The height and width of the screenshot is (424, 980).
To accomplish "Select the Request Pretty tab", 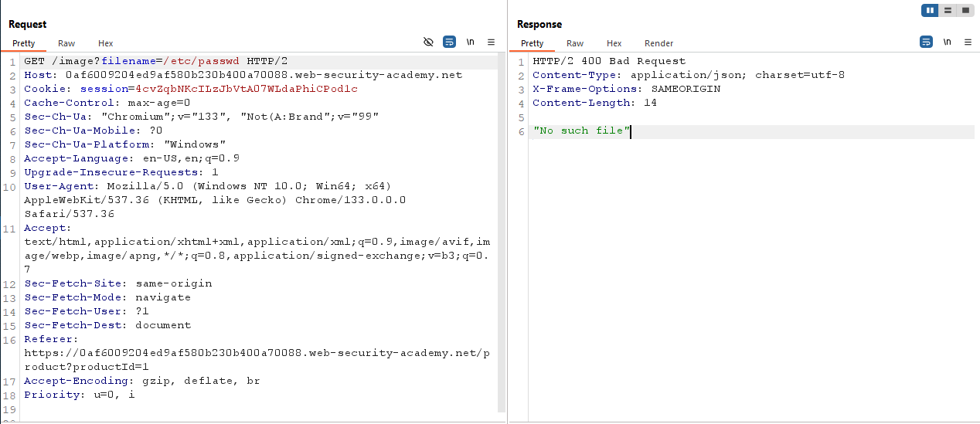I will click(x=24, y=43).
